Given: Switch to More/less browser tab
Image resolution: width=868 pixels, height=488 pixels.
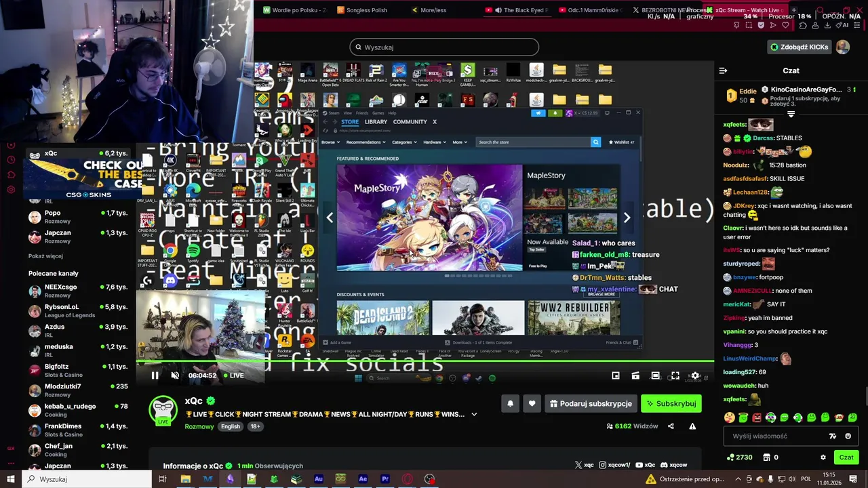Looking at the screenshot, I should 441,10.
